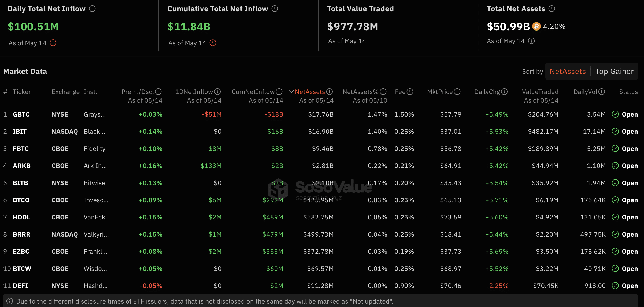Click Open status check icon for FBTC
The image size is (644, 307).
click(615, 149)
